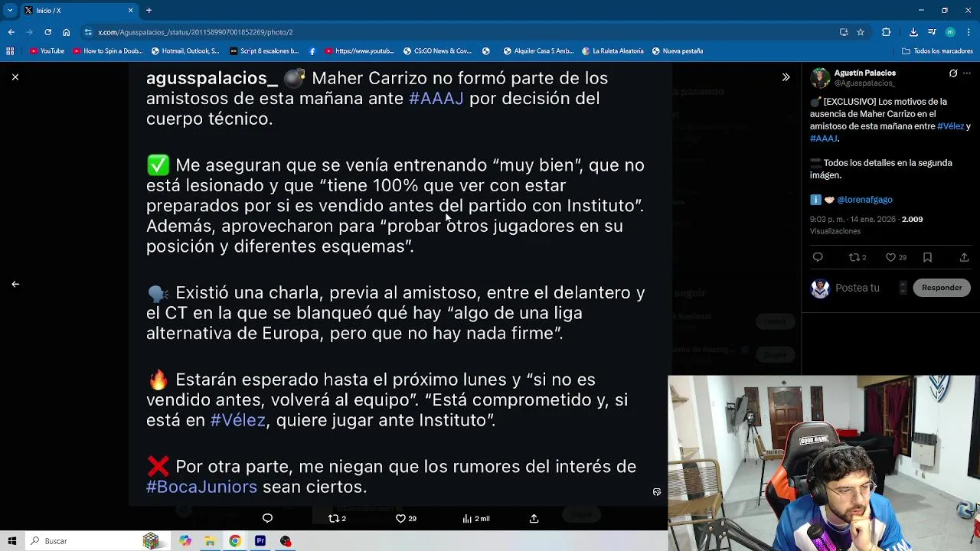
Task: Like the tweet in the side panel
Action: click(x=895, y=258)
